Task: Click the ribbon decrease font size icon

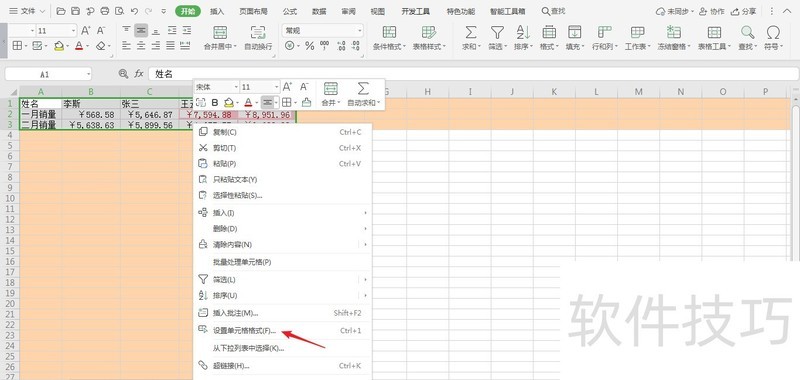Action: point(102,31)
